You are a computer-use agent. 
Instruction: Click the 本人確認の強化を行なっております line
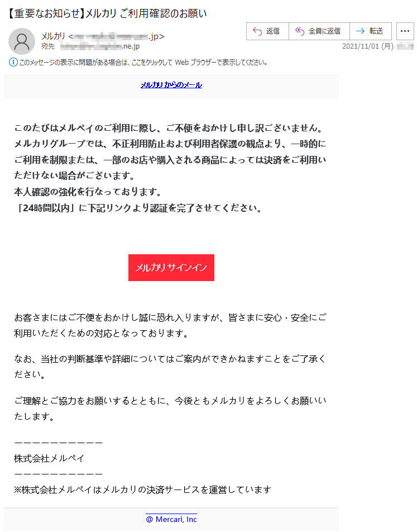coord(88,192)
